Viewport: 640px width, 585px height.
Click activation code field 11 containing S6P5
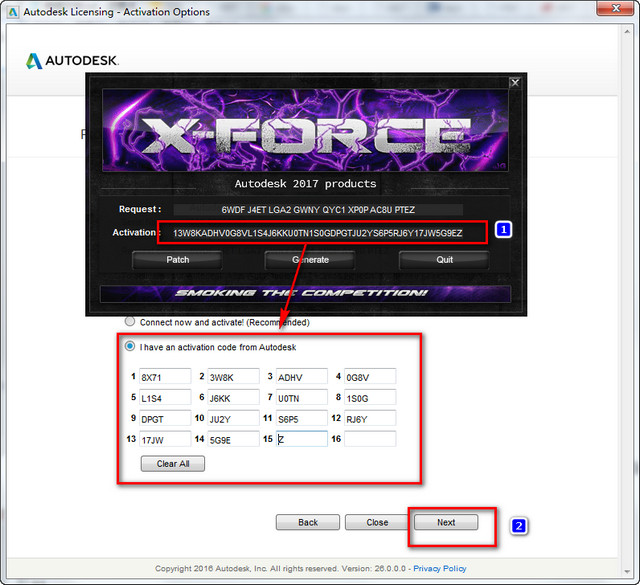tap(302, 418)
